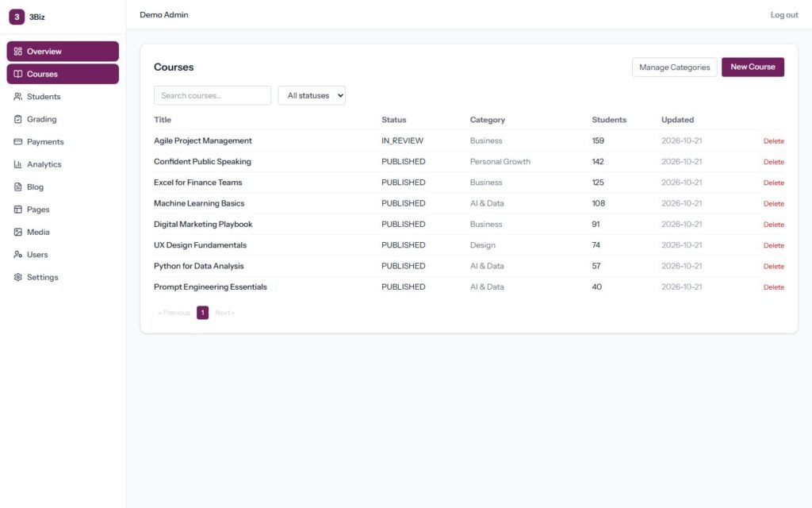Open Digital Marketing Playbook title
This screenshot has width=812, height=508.
(203, 224)
